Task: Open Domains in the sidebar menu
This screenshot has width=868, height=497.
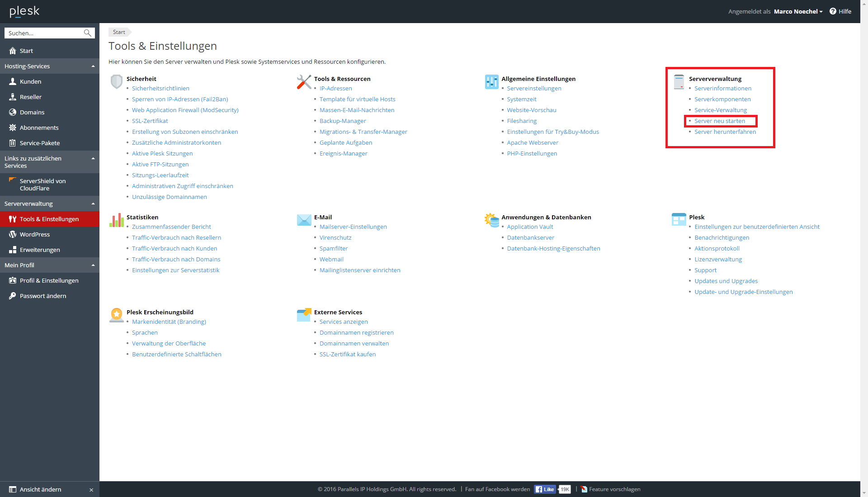Action: (x=50, y=112)
